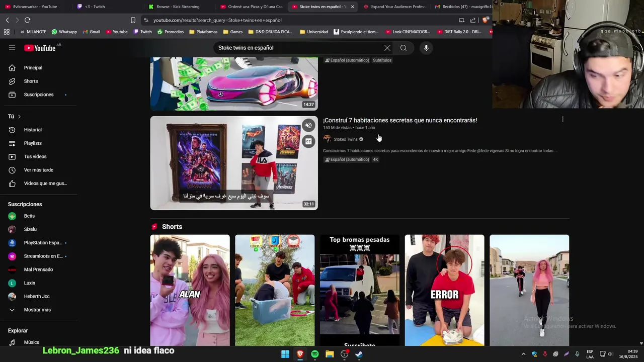
Task: Open Top bromas pesadas short
Action: [360, 290]
